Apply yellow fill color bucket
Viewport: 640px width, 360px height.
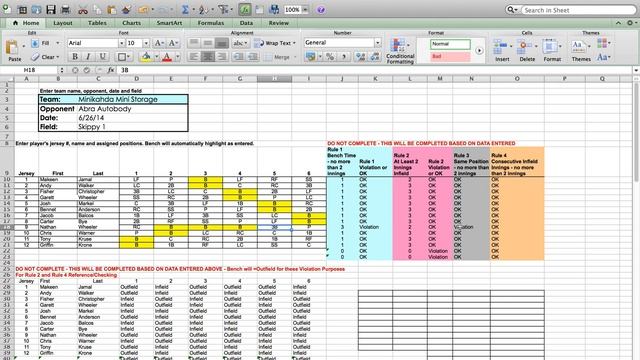146,57
